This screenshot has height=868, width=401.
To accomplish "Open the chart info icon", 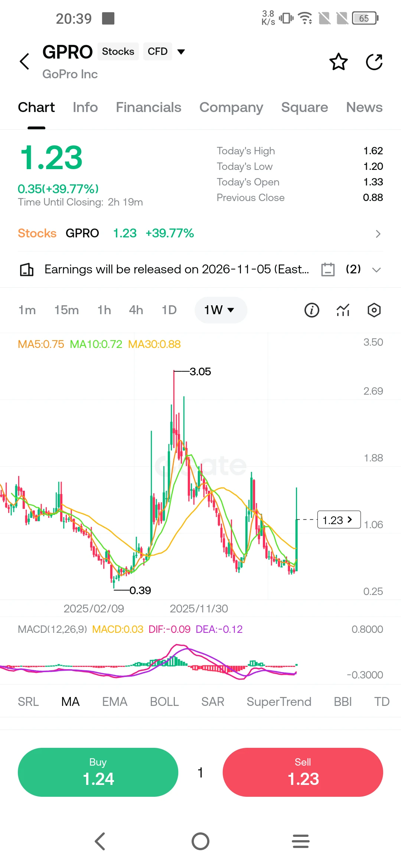I will pos(312,310).
